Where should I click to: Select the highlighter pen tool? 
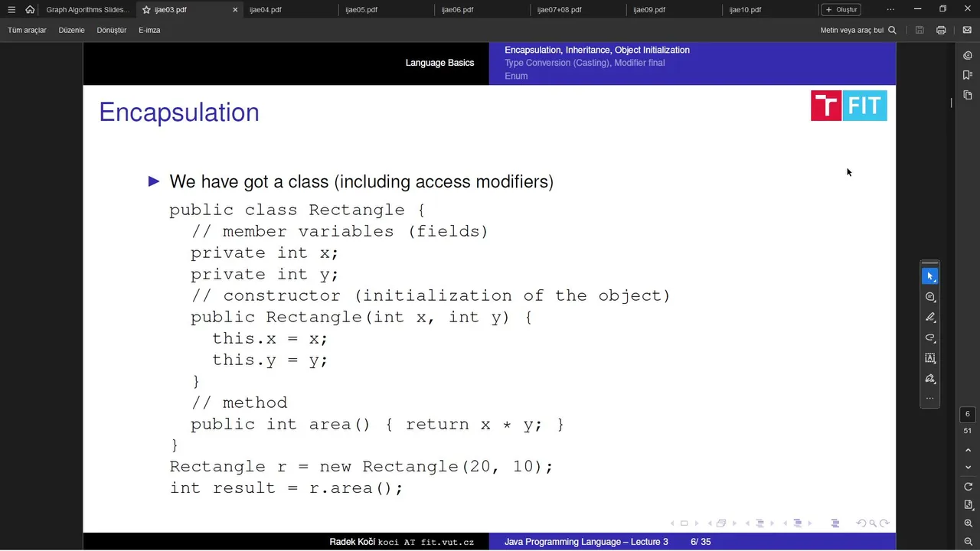[930, 317]
